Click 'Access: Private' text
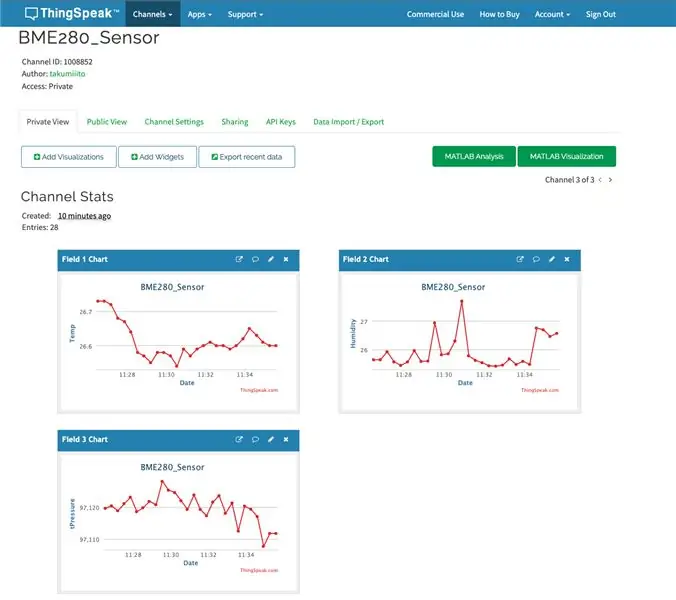Viewport: 676px width, 600px height. point(47,86)
